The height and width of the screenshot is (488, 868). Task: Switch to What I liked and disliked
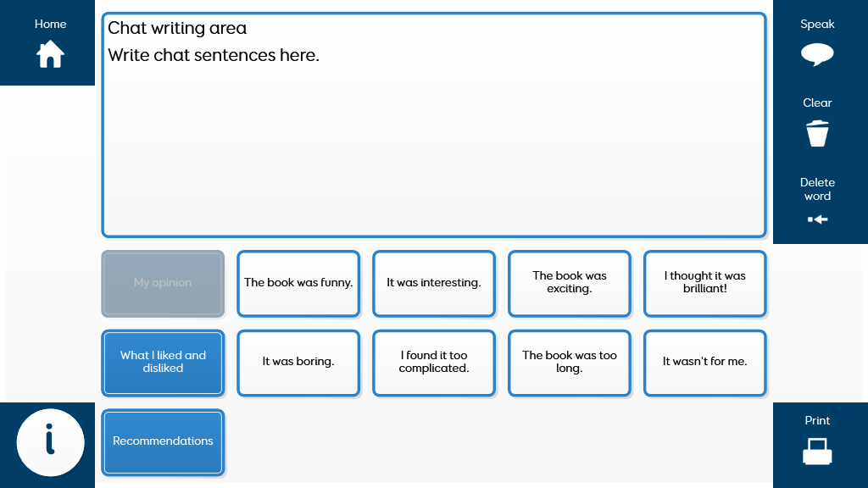coord(163,362)
